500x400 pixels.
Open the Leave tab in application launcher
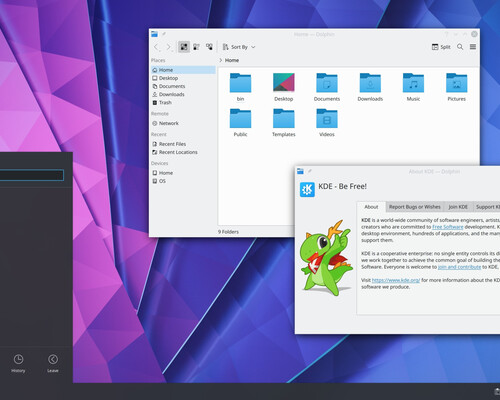53,363
